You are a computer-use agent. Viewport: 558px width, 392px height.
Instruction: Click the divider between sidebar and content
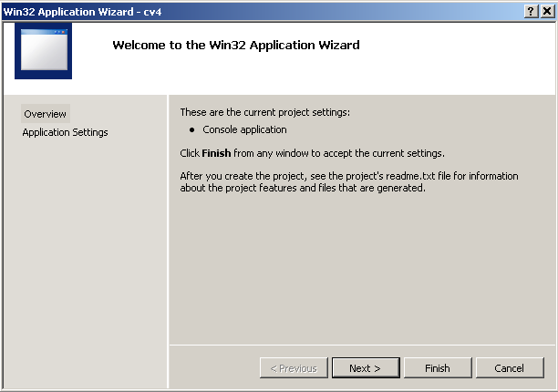point(168,242)
